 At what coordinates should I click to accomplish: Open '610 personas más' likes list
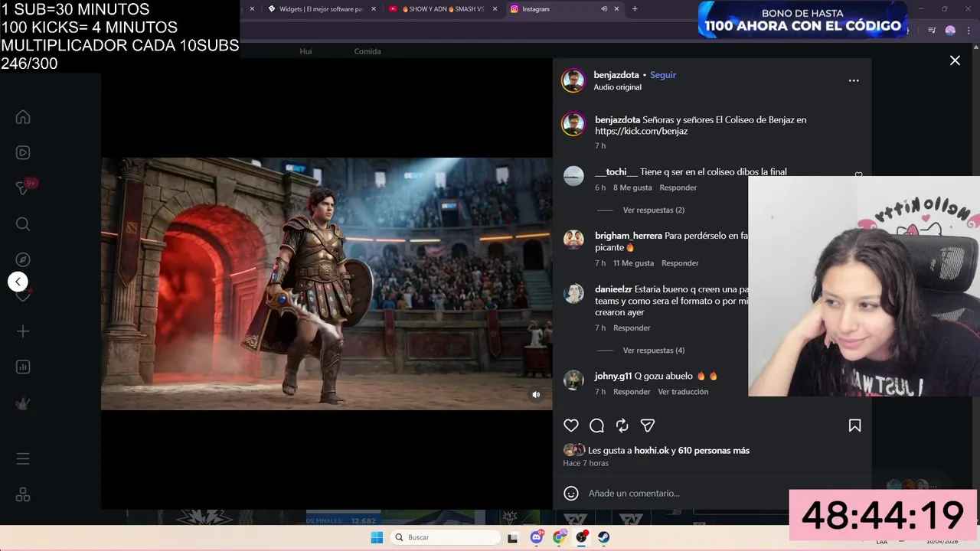(714, 451)
